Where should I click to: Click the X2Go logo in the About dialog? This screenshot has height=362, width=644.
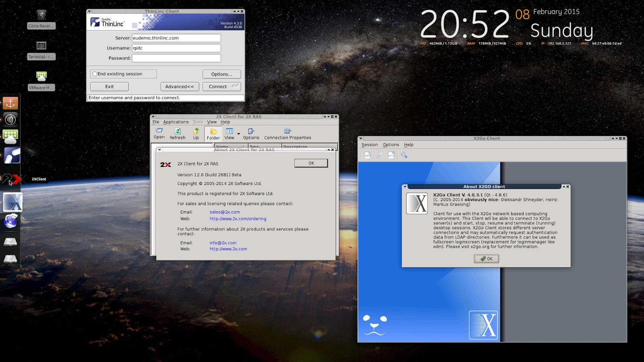[417, 204]
